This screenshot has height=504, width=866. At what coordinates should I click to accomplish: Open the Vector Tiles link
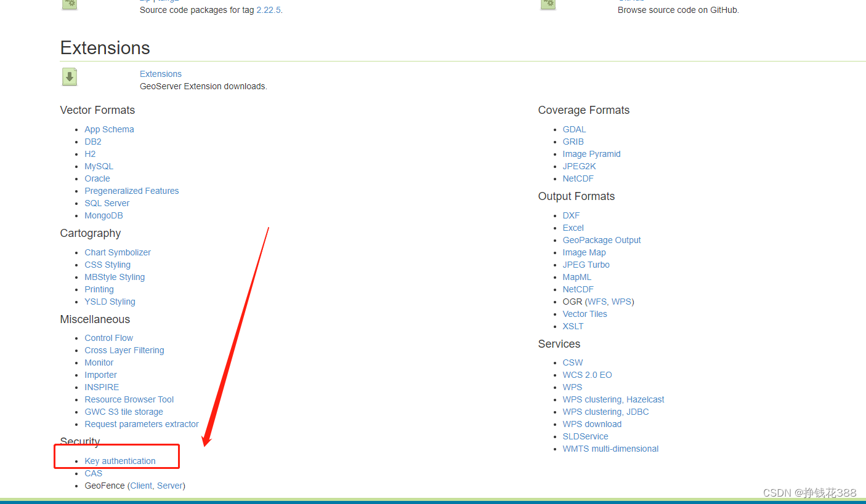585,314
